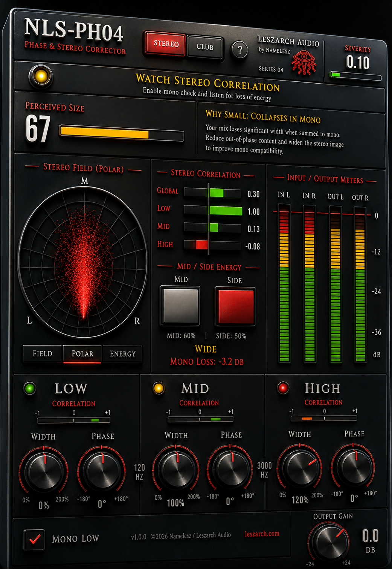
Task: Open the ENERGY view tab
Action: coord(122,354)
